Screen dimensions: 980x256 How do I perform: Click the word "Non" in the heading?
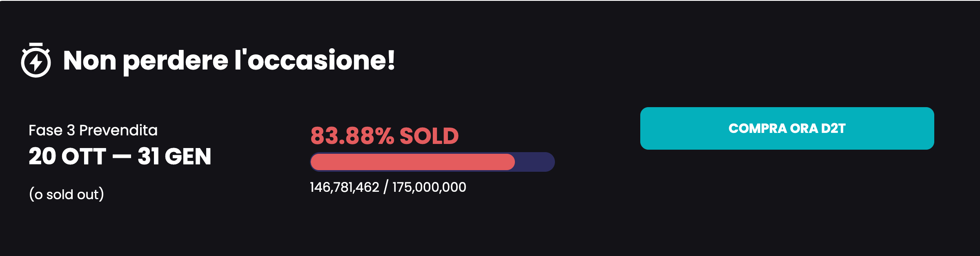90,61
